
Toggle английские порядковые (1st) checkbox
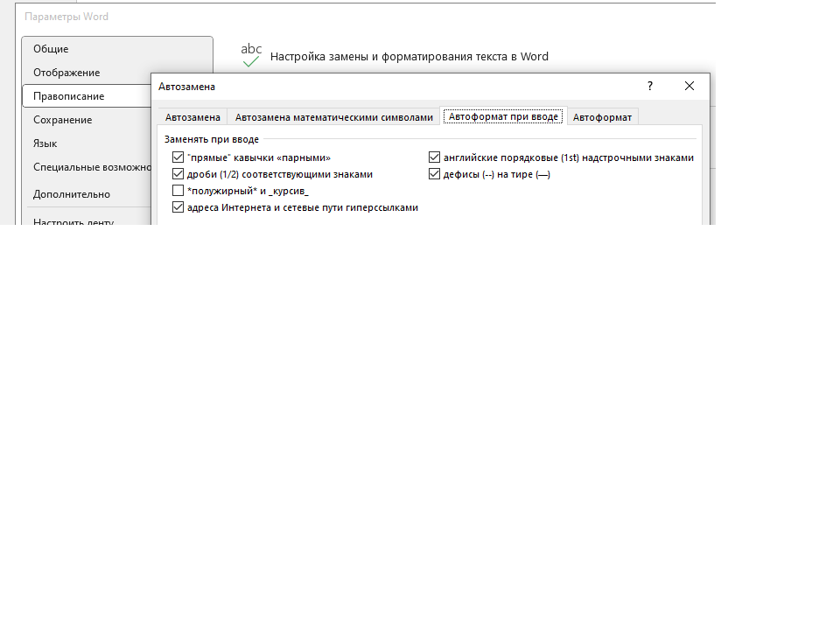[435, 157]
